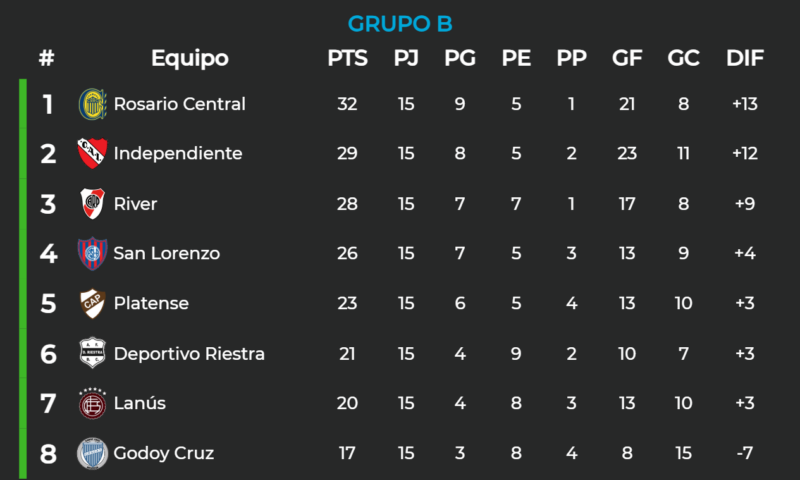Click the Deportivo Riestra badge
The width and height of the screenshot is (800, 480).
92,353
